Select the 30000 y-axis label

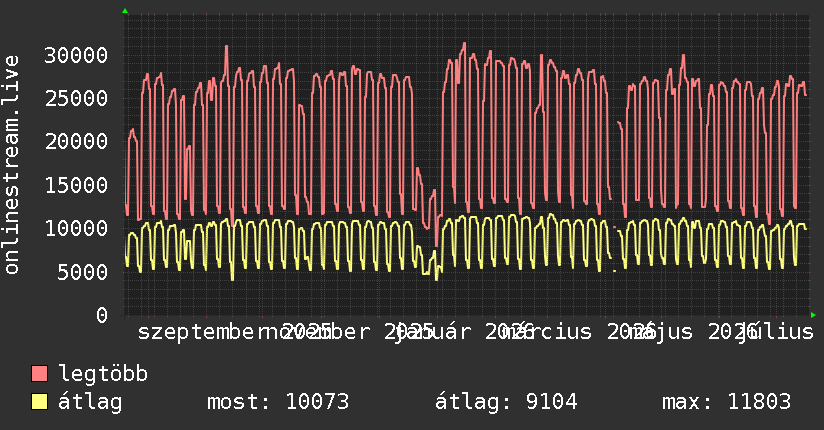[76, 55]
